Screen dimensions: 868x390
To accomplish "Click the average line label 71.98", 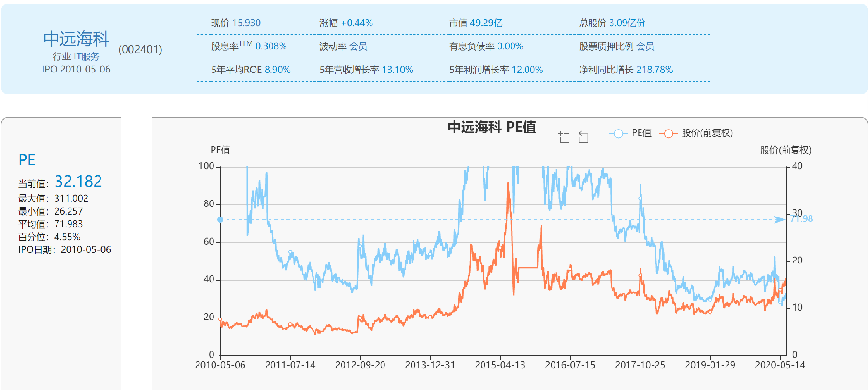I will point(802,219).
